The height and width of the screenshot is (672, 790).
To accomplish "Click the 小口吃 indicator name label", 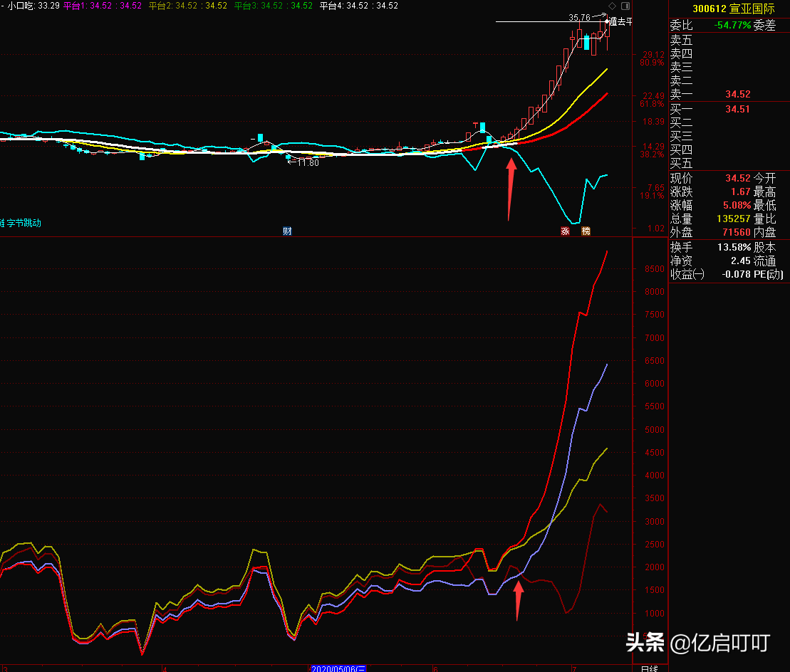I will pyautogui.click(x=21, y=6).
